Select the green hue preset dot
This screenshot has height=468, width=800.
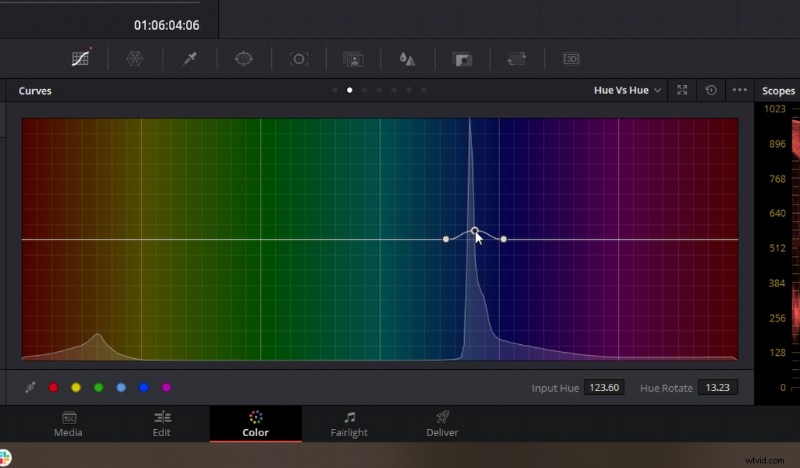98,387
